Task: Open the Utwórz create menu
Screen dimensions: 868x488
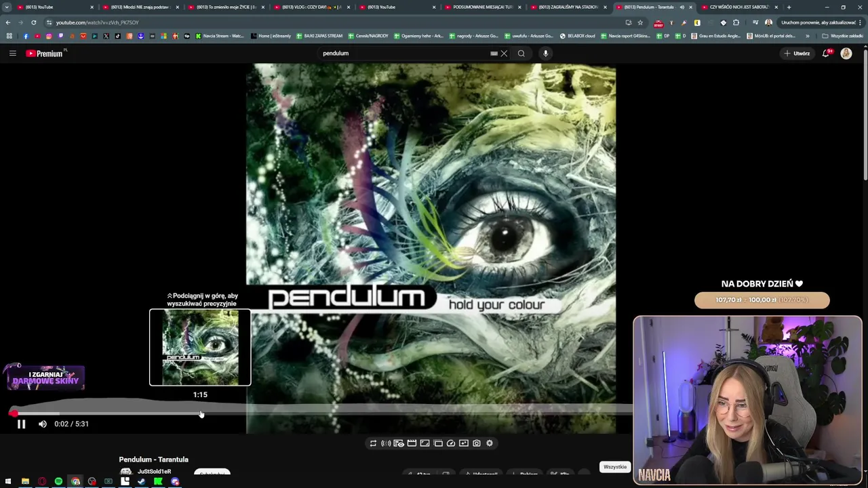Action: click(x=797, y=54)
